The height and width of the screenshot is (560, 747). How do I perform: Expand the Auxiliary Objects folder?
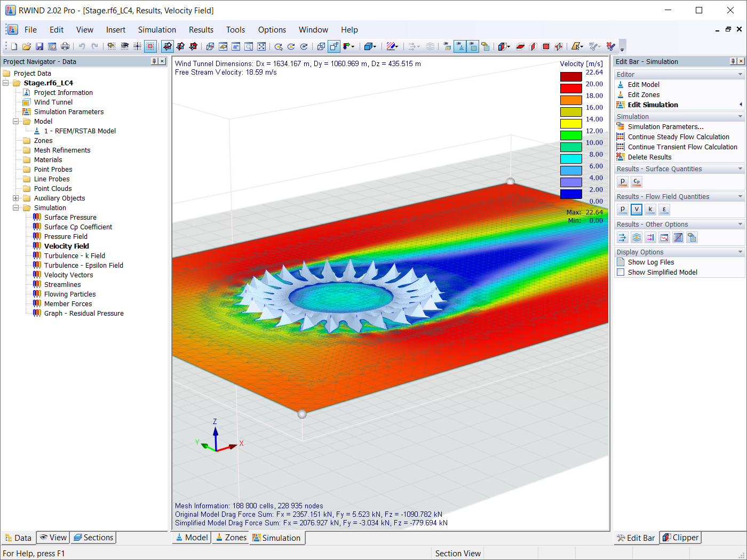[x=16, y=198]
